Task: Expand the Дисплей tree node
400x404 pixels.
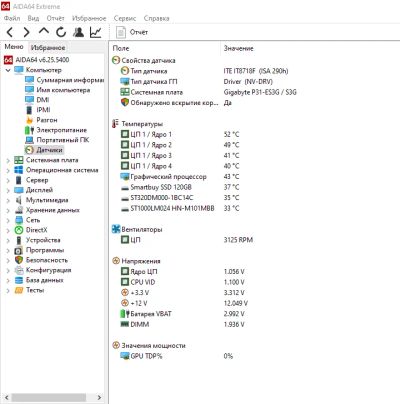Action: [x=8, y=190]
